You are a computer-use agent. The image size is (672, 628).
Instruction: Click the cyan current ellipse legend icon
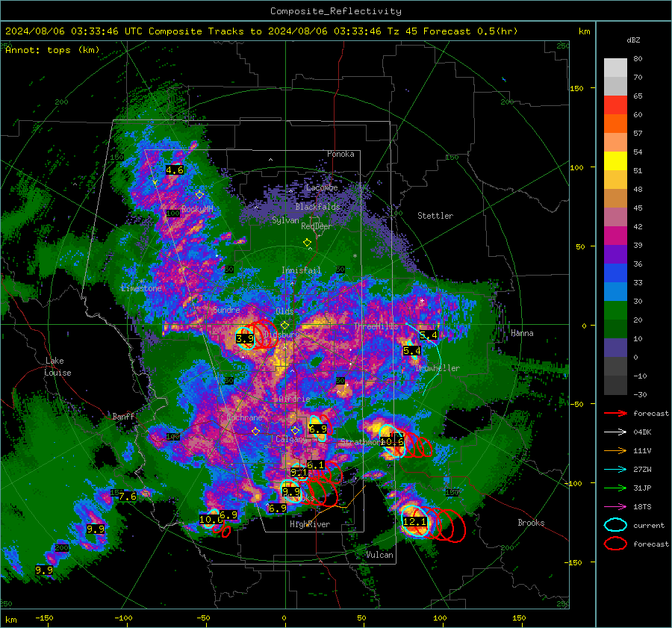(x=615, y=525)
